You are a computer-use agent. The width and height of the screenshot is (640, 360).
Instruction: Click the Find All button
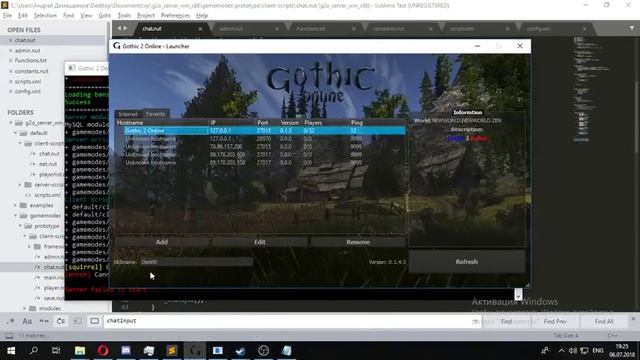click(x=604, y=322)
